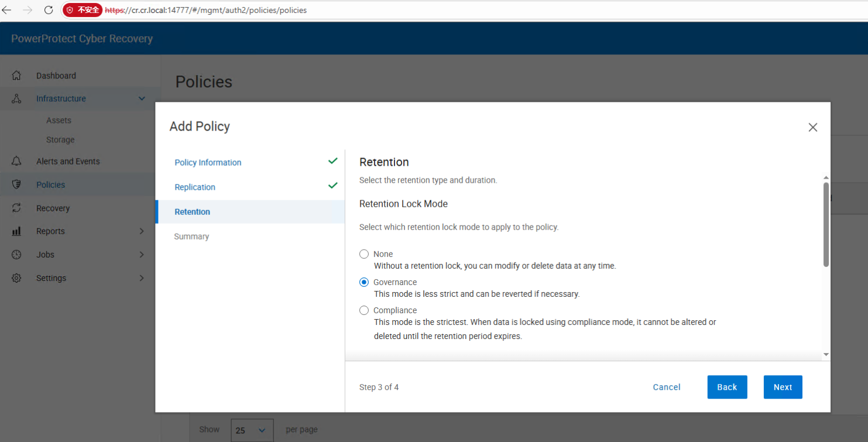868x442 pixels.
Task: Click the PowerProtect Cyber Recovery title
Action: [x=82, y=39]
